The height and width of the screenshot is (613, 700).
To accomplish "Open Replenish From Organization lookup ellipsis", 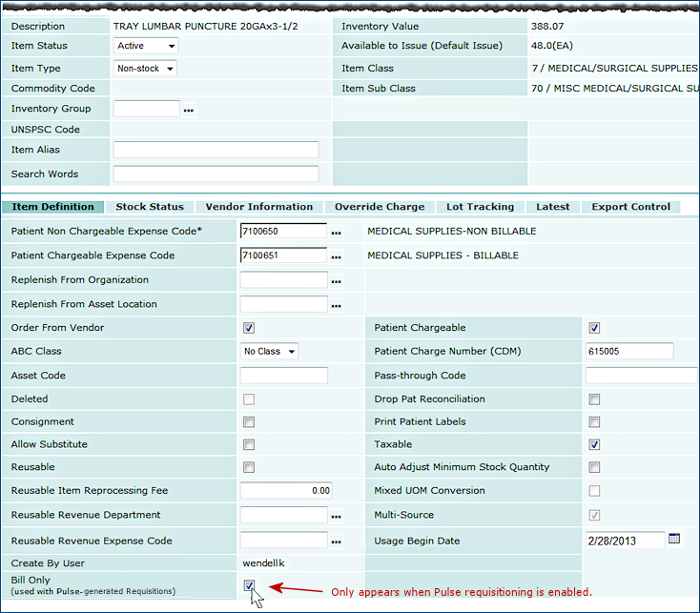I will click(x=336, y=281).
